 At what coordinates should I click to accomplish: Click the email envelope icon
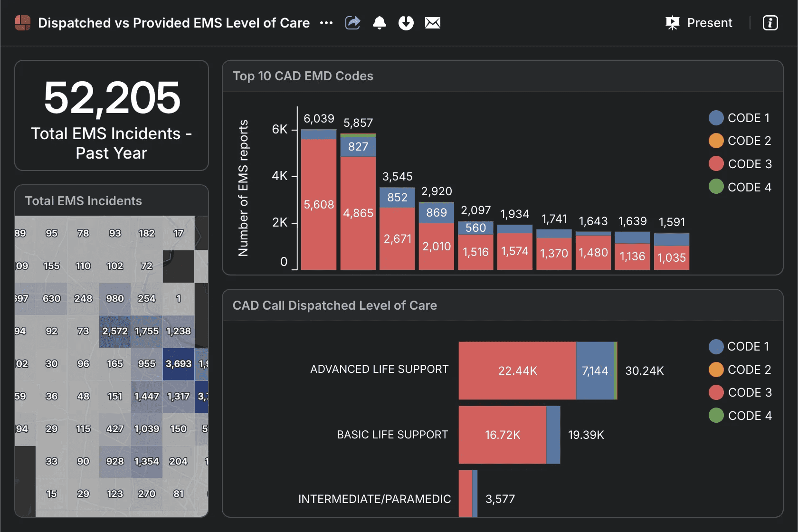(x=432, y=23)
